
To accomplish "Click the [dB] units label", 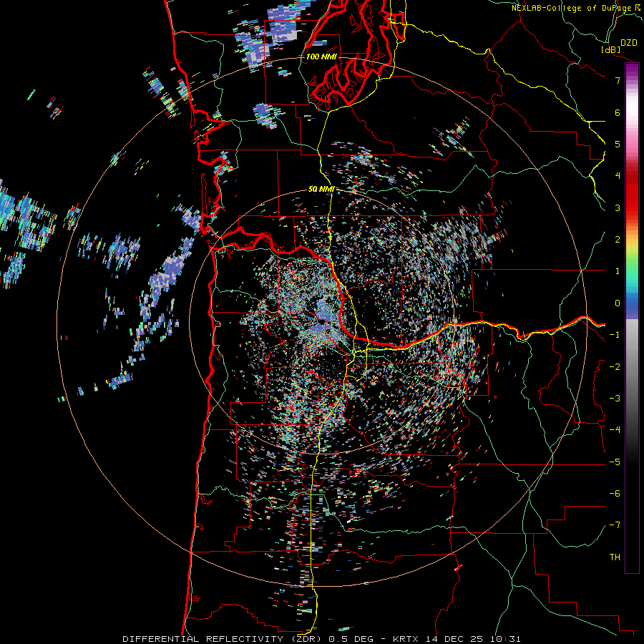I will 611,49.
